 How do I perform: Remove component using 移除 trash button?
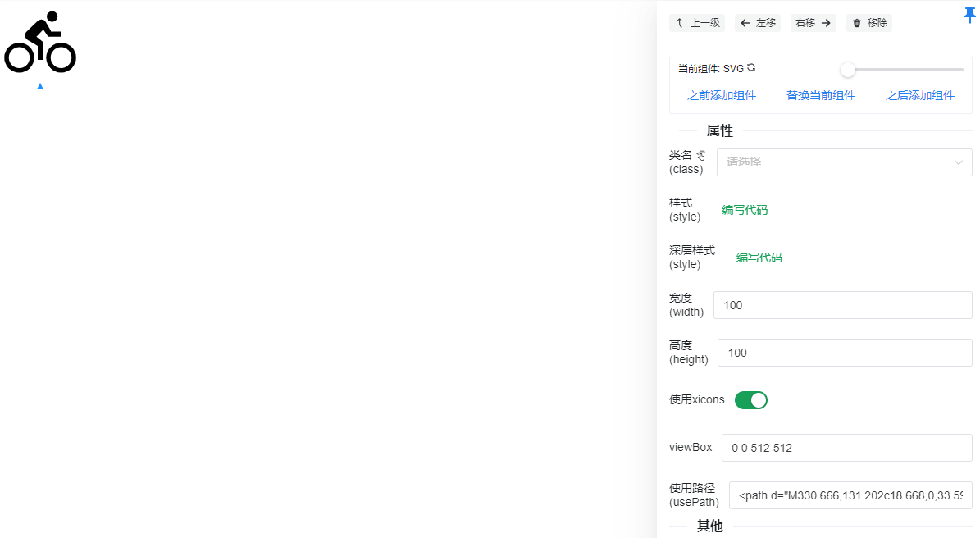click(869, 23)
